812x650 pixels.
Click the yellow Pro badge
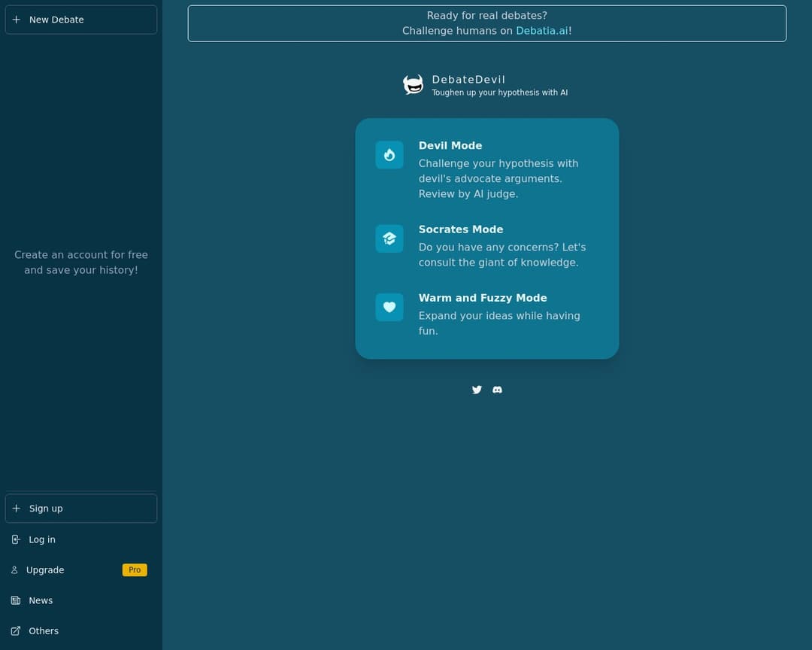[135, 570]
